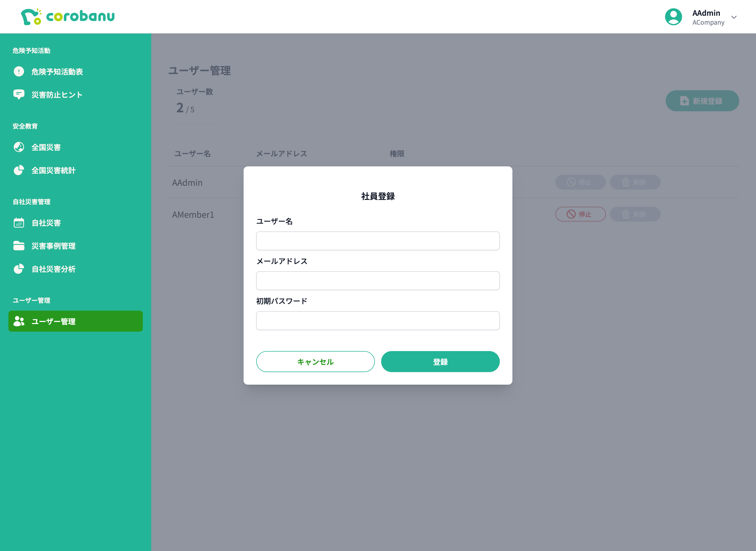Screen dimensions: 756x551
Task: Select 自社災害 in sidebar
Action: 75,223
